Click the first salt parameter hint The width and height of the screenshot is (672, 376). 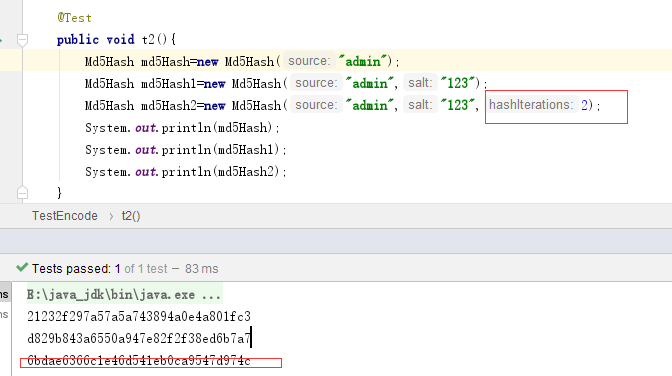tap(420, 83)
